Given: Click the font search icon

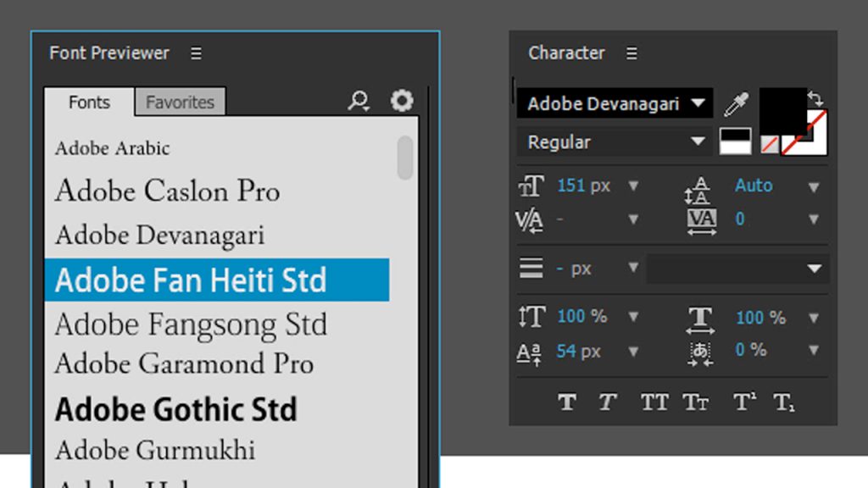Looking at the screenshot, I should click(359, 102).
